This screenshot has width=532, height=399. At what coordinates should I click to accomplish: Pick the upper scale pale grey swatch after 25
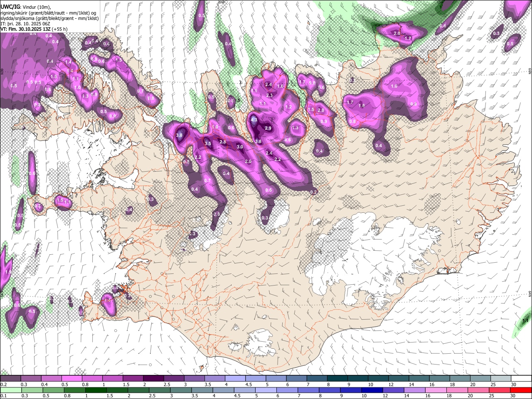pos(500,379)
